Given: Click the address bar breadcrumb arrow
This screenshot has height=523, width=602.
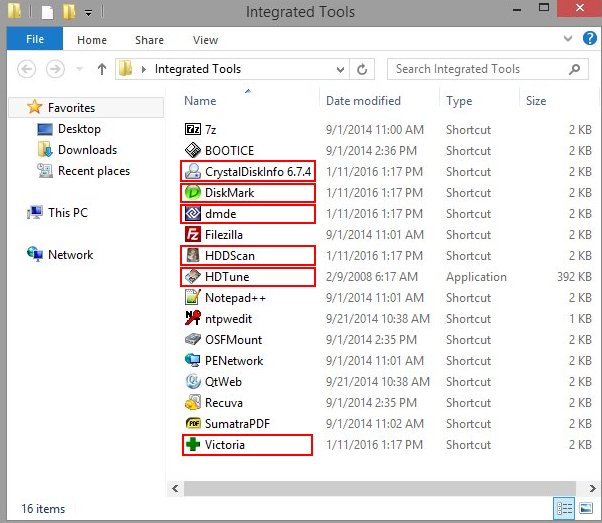Looking at the screenshot, I should (144, 70).
